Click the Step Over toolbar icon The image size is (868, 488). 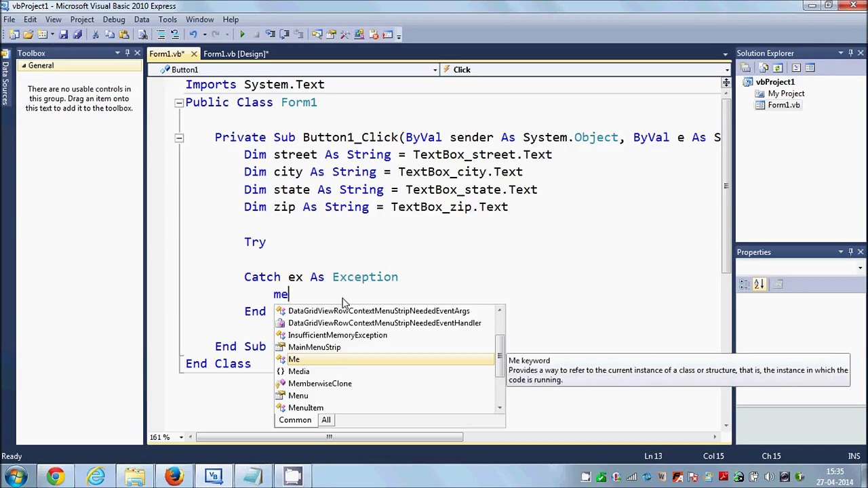coord(284,34)
